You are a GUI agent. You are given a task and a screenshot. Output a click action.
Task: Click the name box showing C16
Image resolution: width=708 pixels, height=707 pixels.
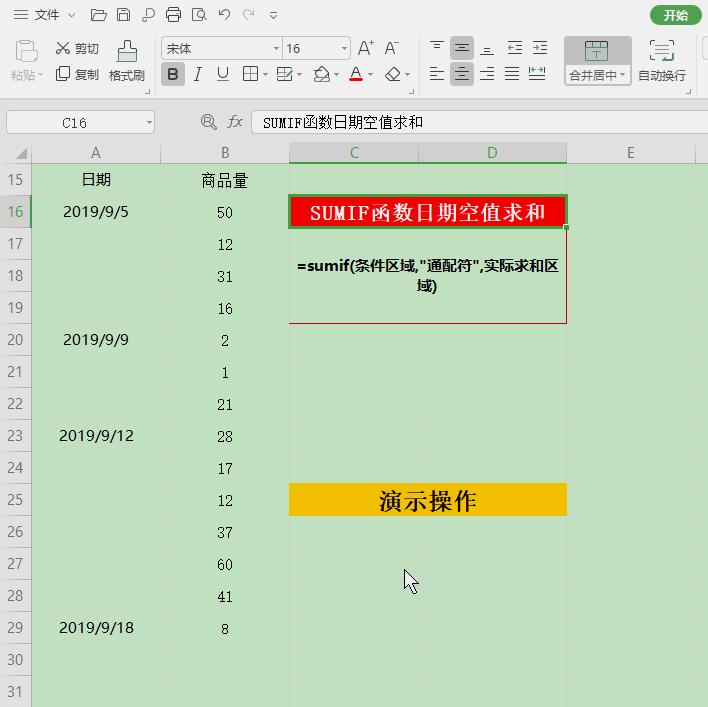click(75, 122)
